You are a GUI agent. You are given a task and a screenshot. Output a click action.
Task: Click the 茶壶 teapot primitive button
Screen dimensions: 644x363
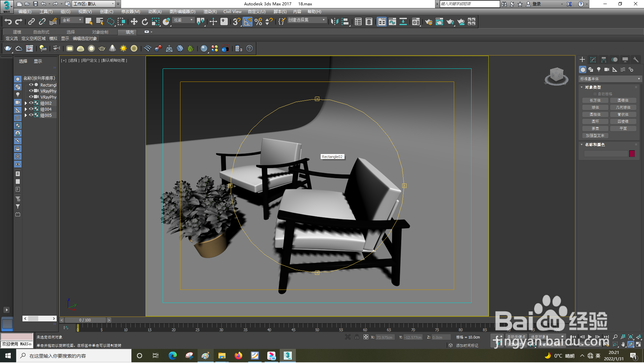[x=595, y=128]
